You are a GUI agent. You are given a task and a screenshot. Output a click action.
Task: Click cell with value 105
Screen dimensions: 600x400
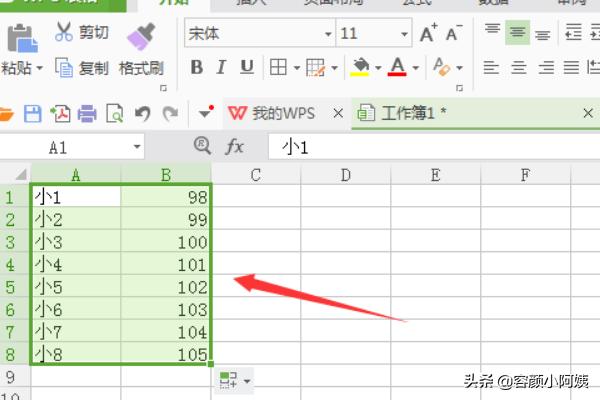[166, 354]
